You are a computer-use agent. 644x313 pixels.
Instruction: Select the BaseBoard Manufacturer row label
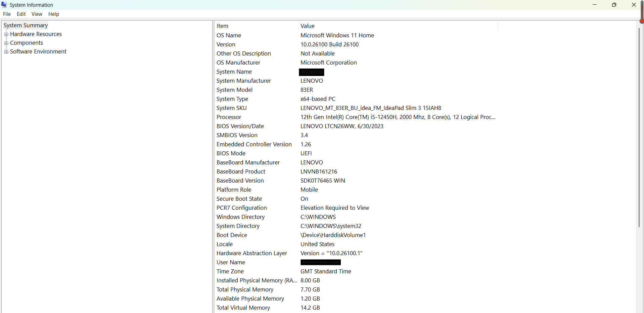click(x=248, y=162)
